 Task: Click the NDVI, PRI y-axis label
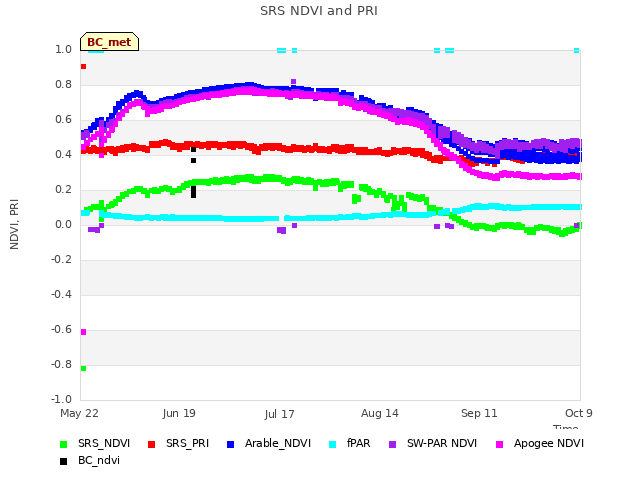pyautogui.click(x=14, y=224)
